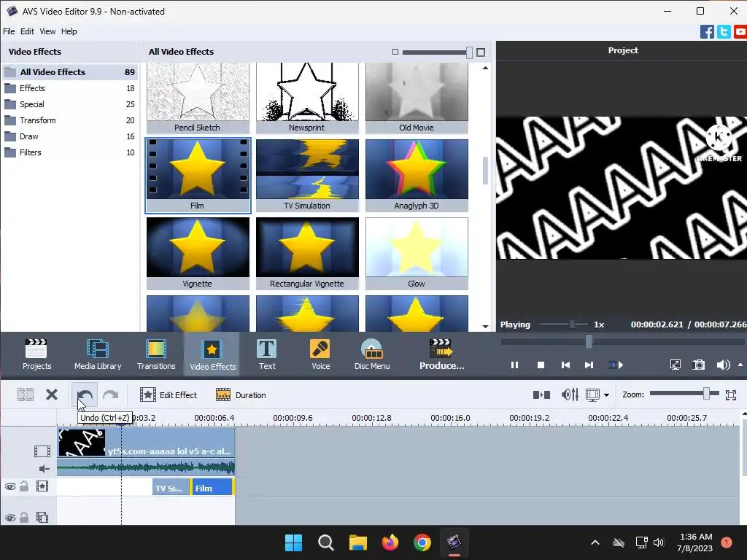Select the Film effect block on timeline
Viewport: 747px width, 560px height.
[x=212, y=488]
